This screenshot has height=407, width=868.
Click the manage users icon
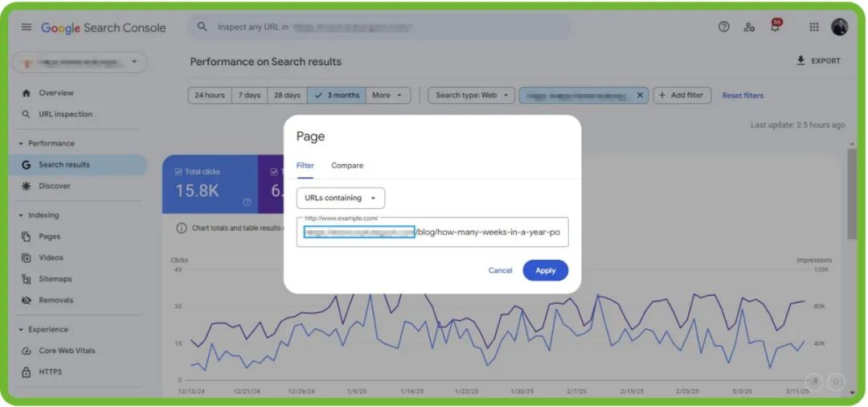pyautogui.click(x=749, y=27)
